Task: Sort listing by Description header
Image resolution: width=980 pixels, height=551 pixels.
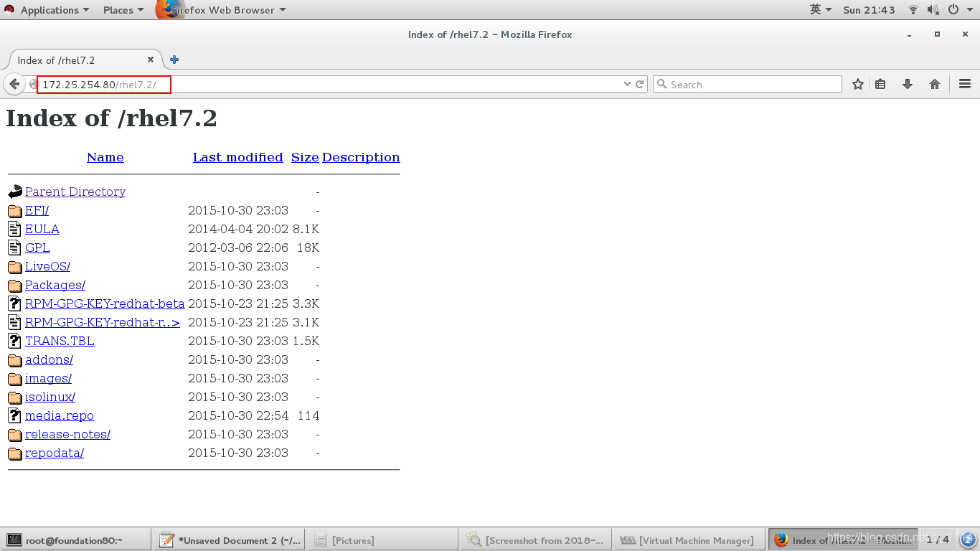Action: click(361, 157)
